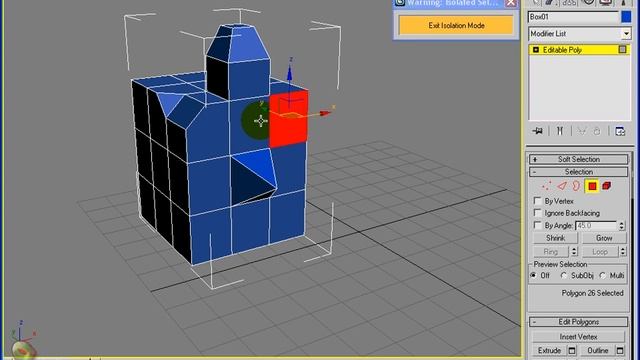Screen dimensions: 640x360
Task: Click the Box01 object name field
Action: coord(573,17)
